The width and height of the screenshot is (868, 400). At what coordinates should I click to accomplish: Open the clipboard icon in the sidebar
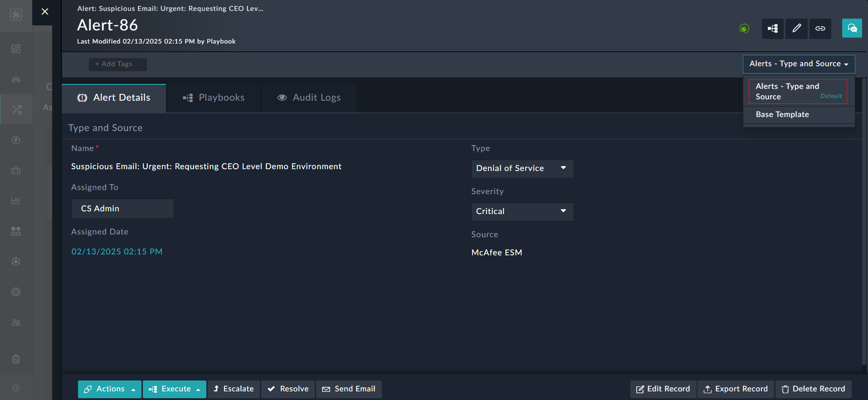(x=16, y=359)
